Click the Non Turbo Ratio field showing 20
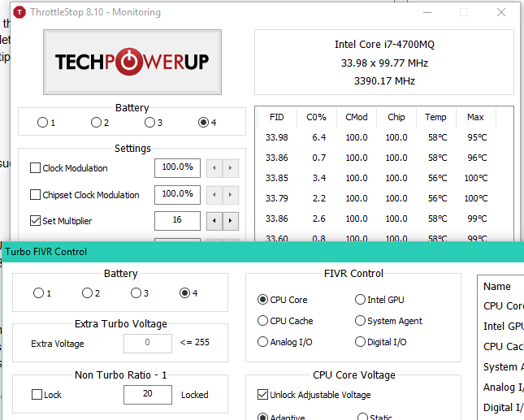 click(148, 395)
